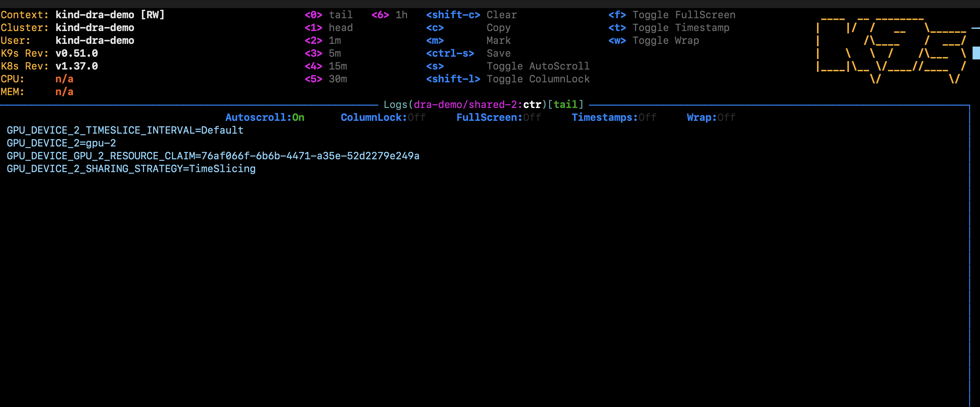Screen dimensions: 980x407
Task: Click the K9s Rev v0.51.0 value
Action: [x=77, y=53]
